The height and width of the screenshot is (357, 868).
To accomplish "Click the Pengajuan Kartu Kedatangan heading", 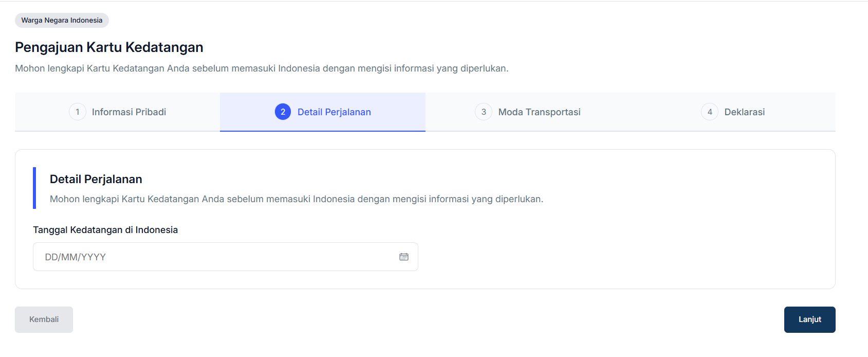I will pos(109,47).
